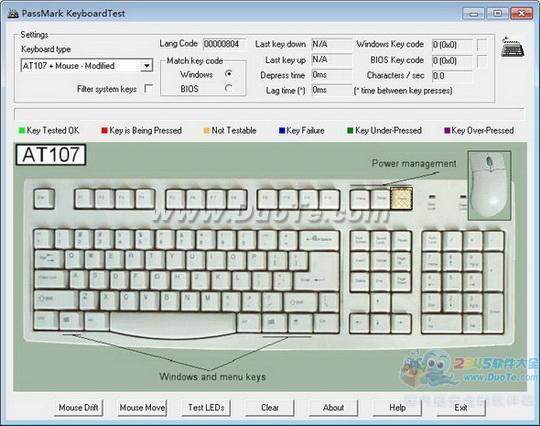Image resolution: width=540 pixels, height=426 pixels.
Task: Click the green Key Tested OK swatch
Action: click(x=22, y=131)
